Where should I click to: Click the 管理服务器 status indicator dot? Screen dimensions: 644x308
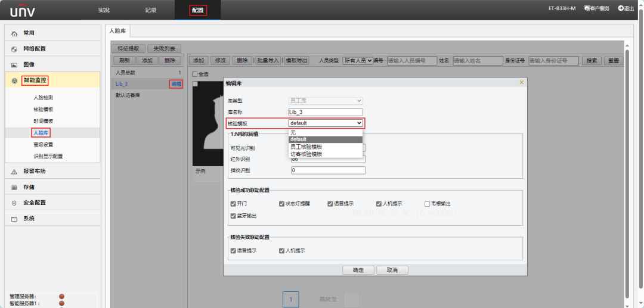pyautogui.click(x=61, y=296)
